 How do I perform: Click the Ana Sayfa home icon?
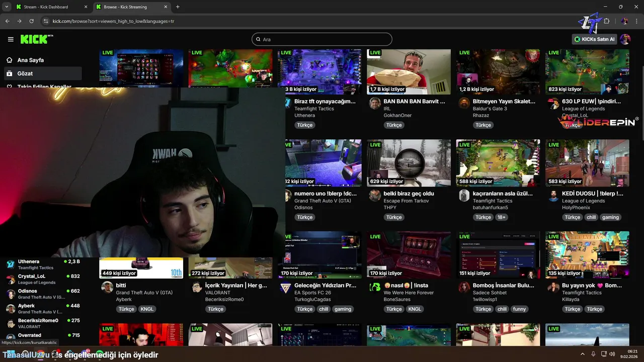tap(10, 60)
